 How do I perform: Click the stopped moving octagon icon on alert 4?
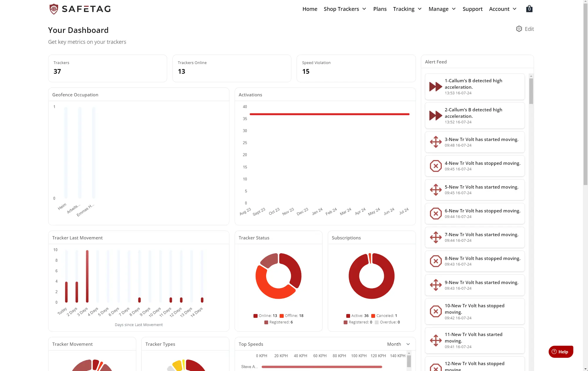435,166
